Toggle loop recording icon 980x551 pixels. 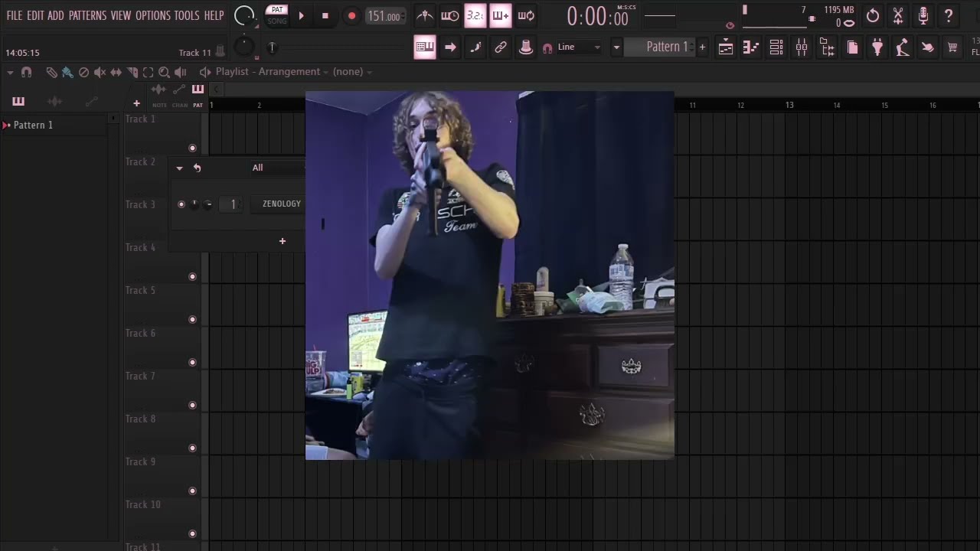[x=526, y=15]
